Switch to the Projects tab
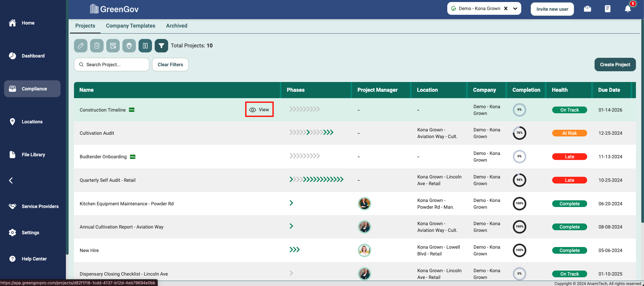Viewport: 644px width, 286px height. (85, 26)
